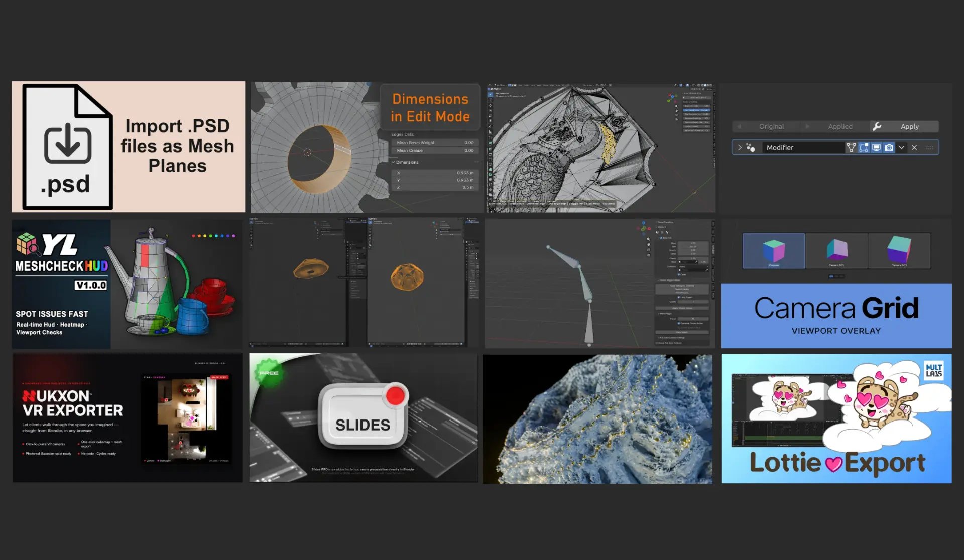This screenshot has width=964, height=560.
Task: Toggle modifier show in viewport monitor icon
Action: point(876,147)
